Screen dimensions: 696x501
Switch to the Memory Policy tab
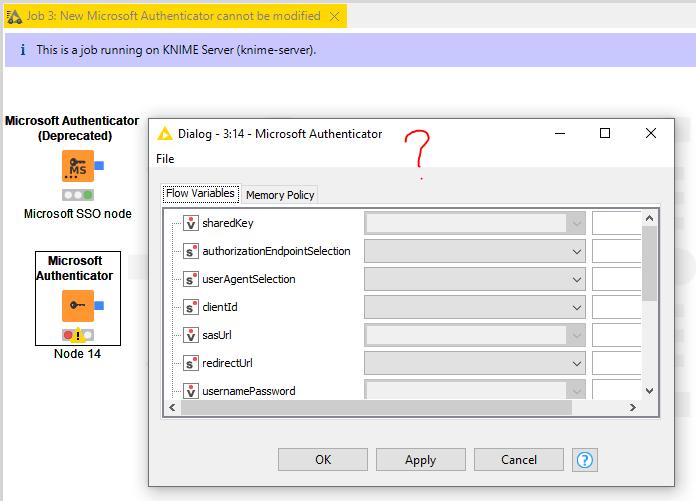(280, 195)
